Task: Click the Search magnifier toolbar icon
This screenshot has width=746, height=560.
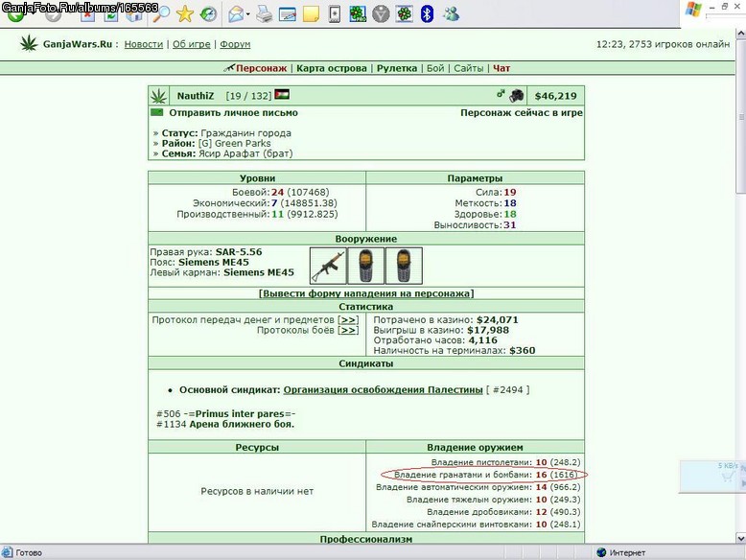Action: 161,13
